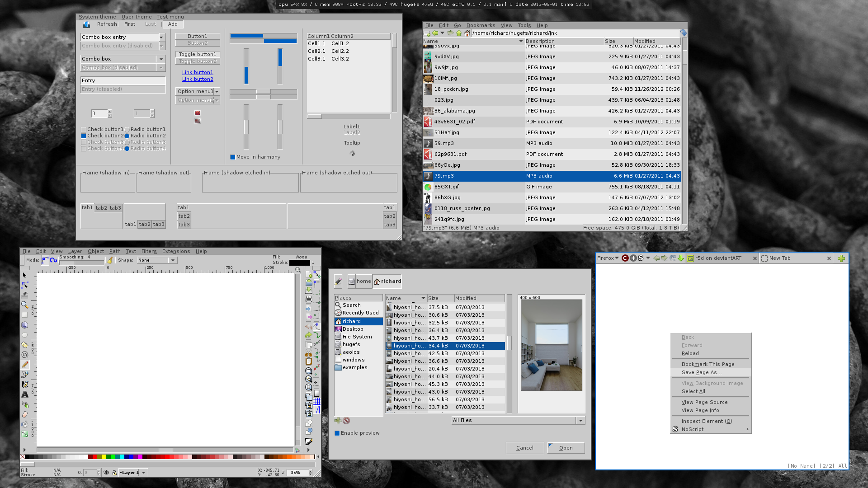Click the Cancel button in file chooser
This screenshot has width=868, height=488.
tap(525, 448)
